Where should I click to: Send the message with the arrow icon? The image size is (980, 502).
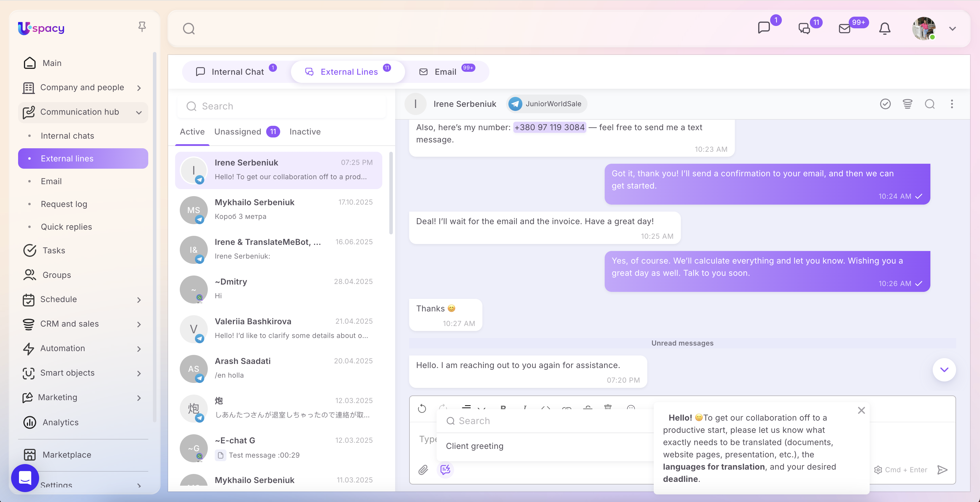point(942,470)
